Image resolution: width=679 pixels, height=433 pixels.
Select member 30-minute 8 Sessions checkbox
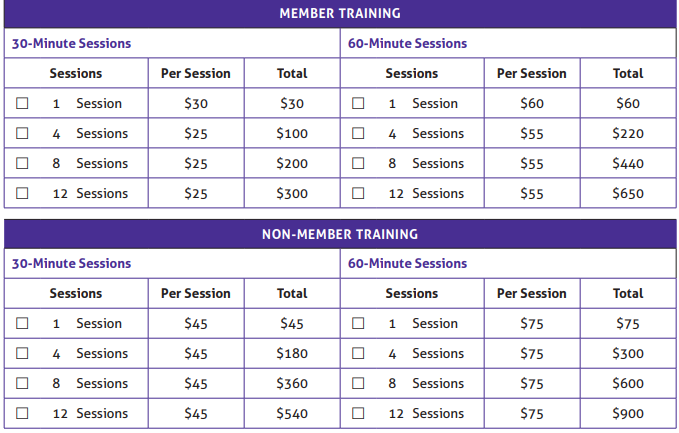22,163
